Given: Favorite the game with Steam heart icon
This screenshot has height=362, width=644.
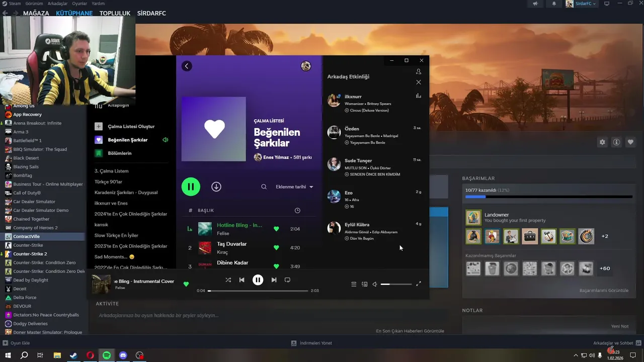Looking at the screenshot, I should (630, 142).
